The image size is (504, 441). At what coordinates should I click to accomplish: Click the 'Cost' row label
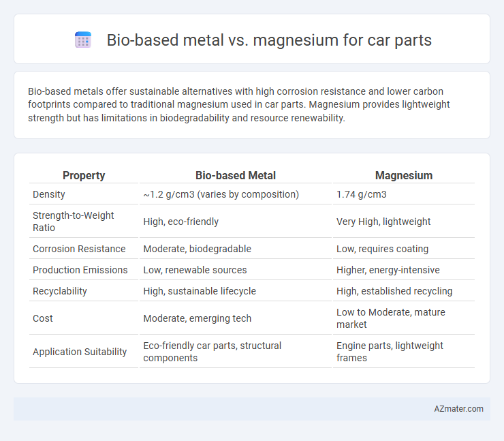pos(43,318)
